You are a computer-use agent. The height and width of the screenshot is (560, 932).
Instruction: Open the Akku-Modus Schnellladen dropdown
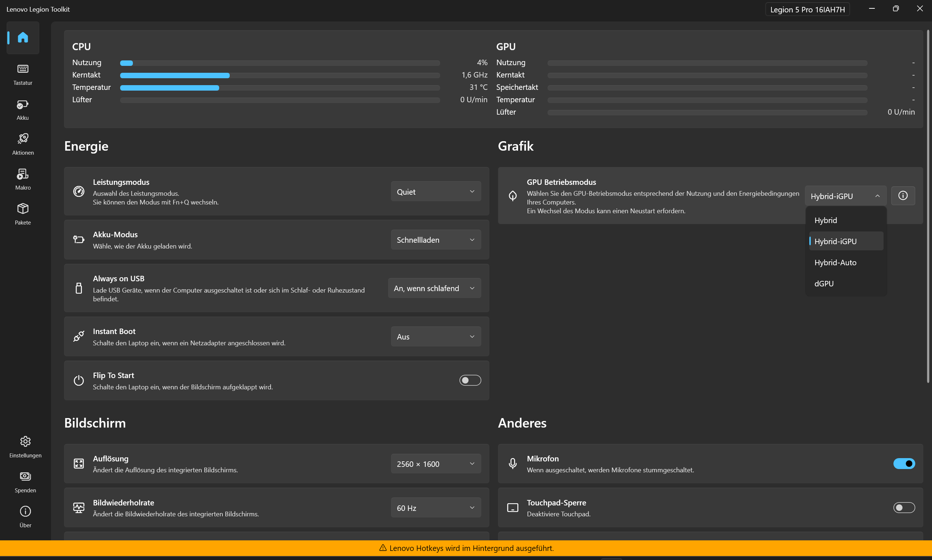tap(436, 240)
